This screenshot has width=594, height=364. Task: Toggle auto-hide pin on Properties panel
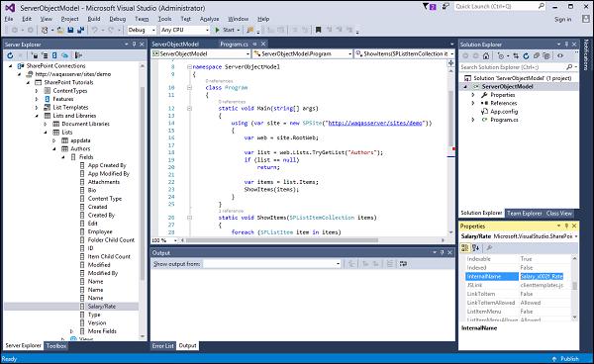point(566,226)
